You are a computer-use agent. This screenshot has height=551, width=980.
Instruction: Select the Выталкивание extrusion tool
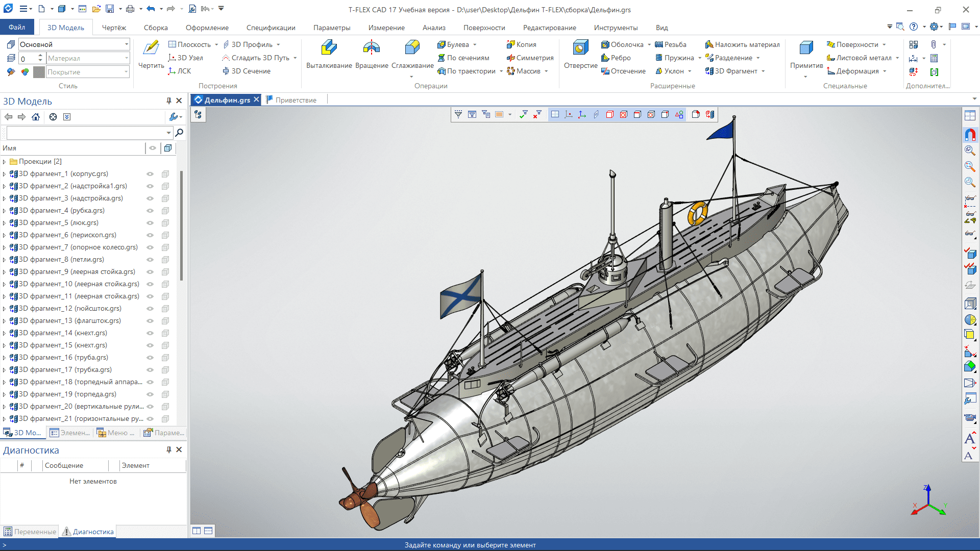329,55
